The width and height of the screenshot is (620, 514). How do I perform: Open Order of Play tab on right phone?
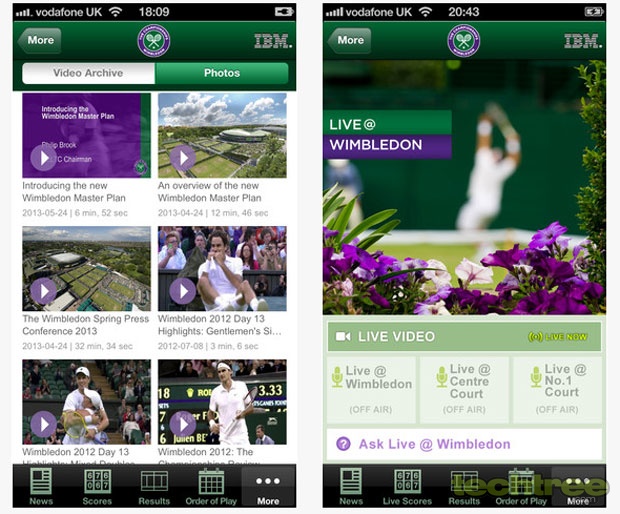point(521,487)
